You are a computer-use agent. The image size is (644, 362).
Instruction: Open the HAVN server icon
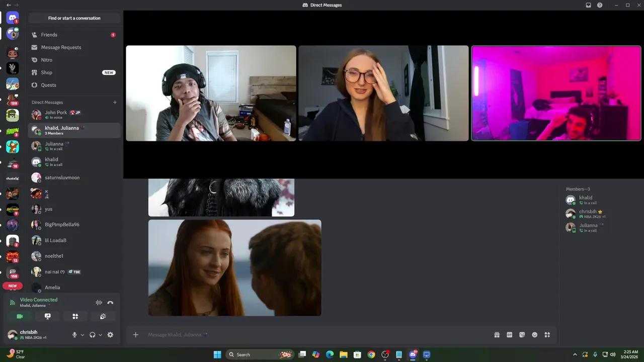pos(13,131)
